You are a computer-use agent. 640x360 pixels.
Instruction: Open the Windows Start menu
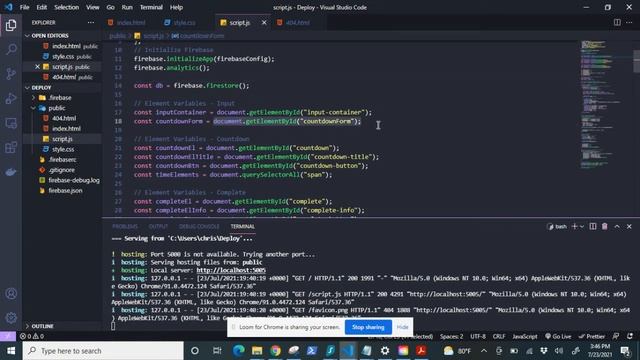[x=11, y=351]
